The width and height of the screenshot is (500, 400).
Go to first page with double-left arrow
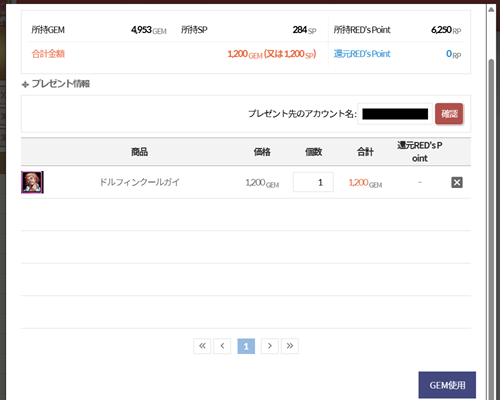coord(202,346)
